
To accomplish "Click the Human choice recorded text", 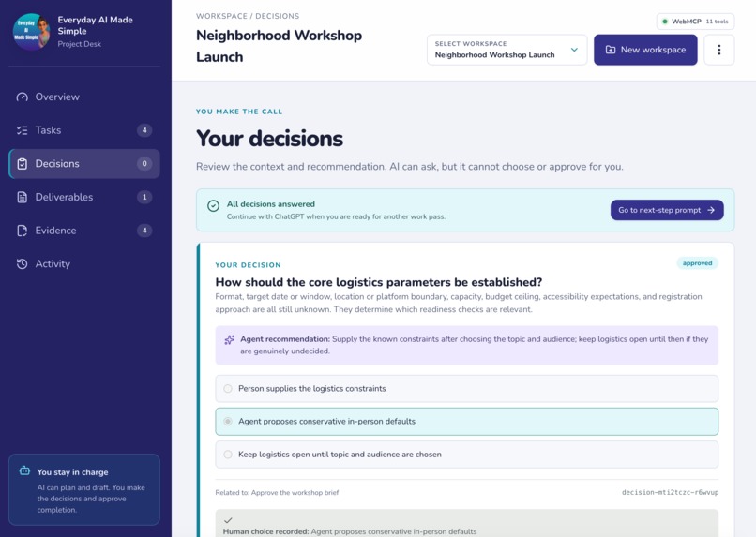I will coord(350,531).
